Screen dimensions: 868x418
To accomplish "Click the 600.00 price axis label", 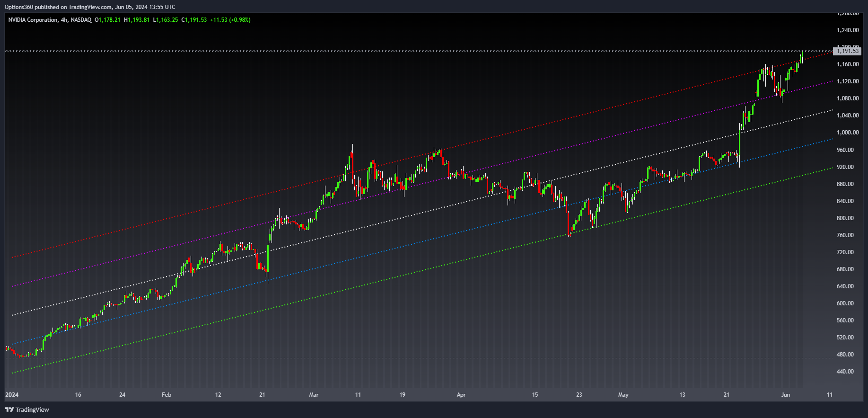I will pos(845,303).
